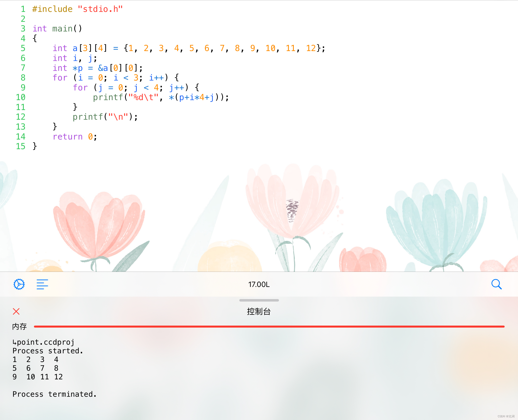The width and height of the screenshot is (518, 420).
Task: Click the pointer declaration int *p line
Action: pyautogui.click(x=98, y=68)
